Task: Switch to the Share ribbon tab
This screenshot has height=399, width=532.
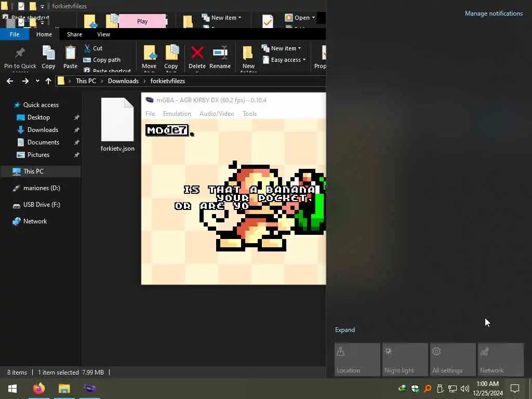Action: tap(74, 34)
